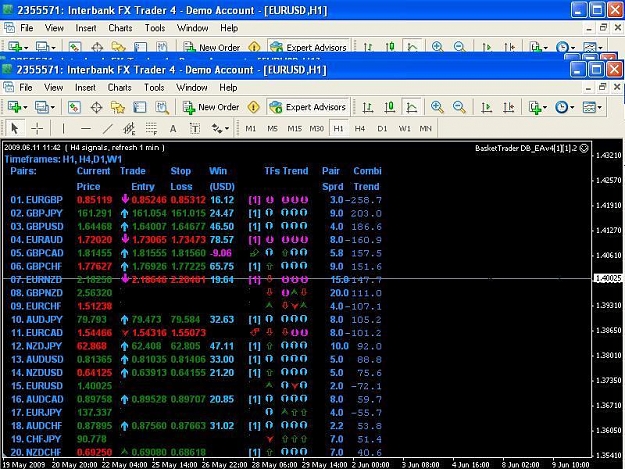Toggle Expert Advisors button in front window
625x469 pixels.
tap(308, 107)
